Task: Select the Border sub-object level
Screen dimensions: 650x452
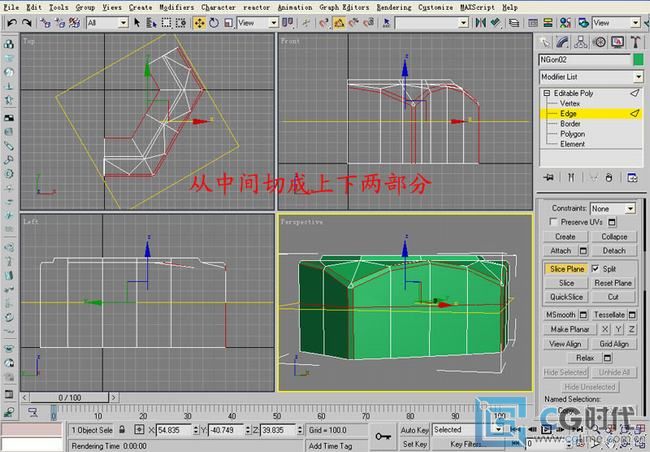Action: [570, 124]
